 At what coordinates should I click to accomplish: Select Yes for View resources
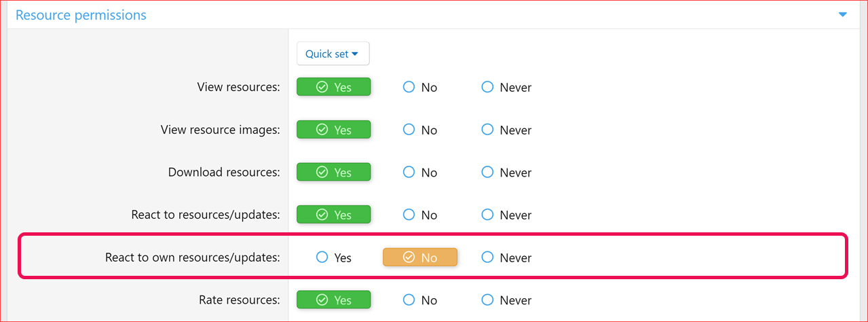click(x=333, y=87)
